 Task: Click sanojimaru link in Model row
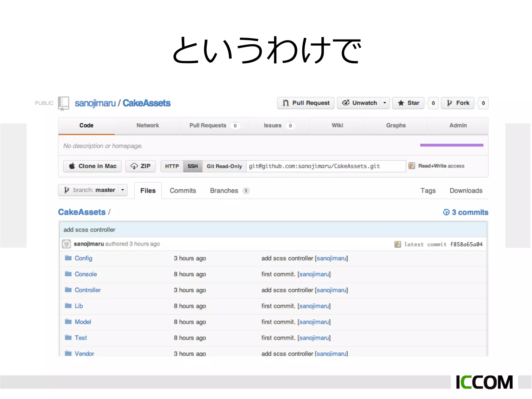pyautogui.click(x=314, y=322)
